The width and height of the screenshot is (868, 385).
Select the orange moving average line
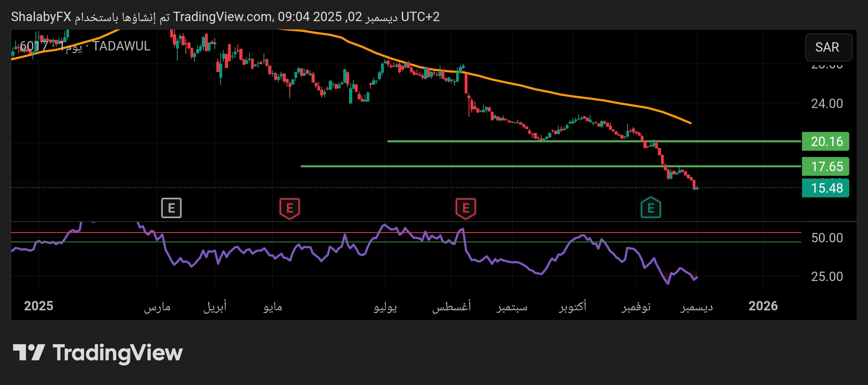(x=547, y=91)
